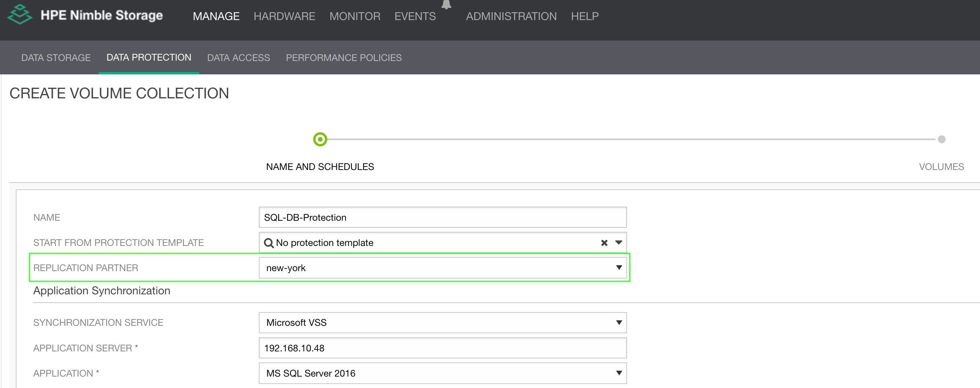Click the NAME input field
This screenshot has width=980, height=388.
pos(443,217)
